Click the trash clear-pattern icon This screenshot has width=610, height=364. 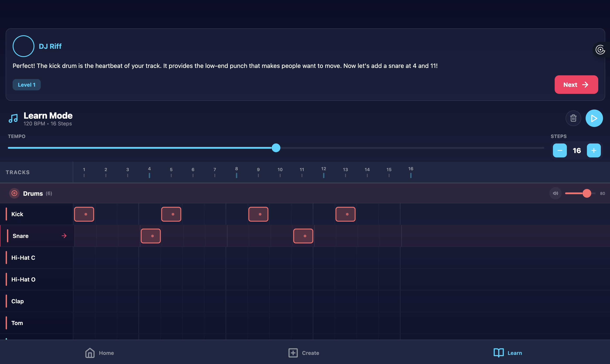(573, 118)
